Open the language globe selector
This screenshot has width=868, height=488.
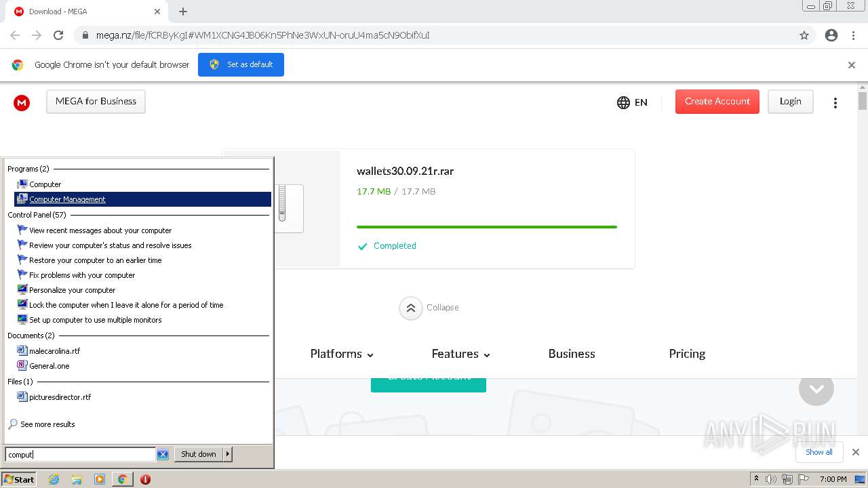coord(632,102)
